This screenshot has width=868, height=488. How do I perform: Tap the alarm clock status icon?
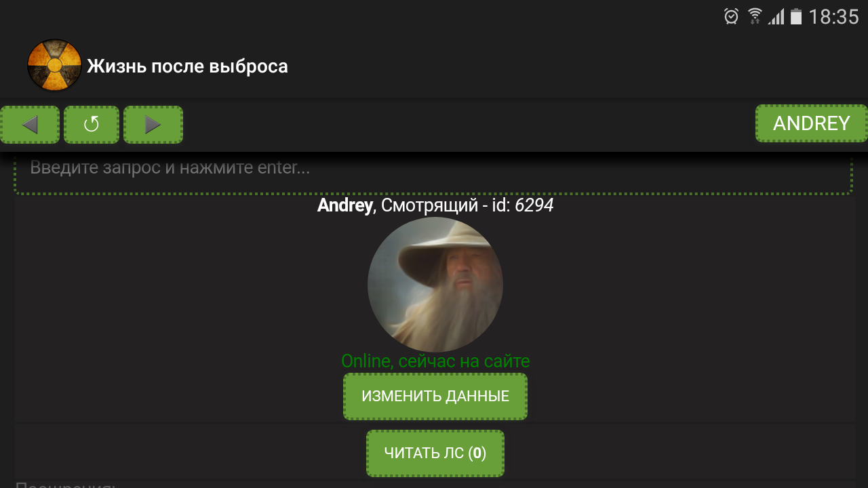click(731, 16)
